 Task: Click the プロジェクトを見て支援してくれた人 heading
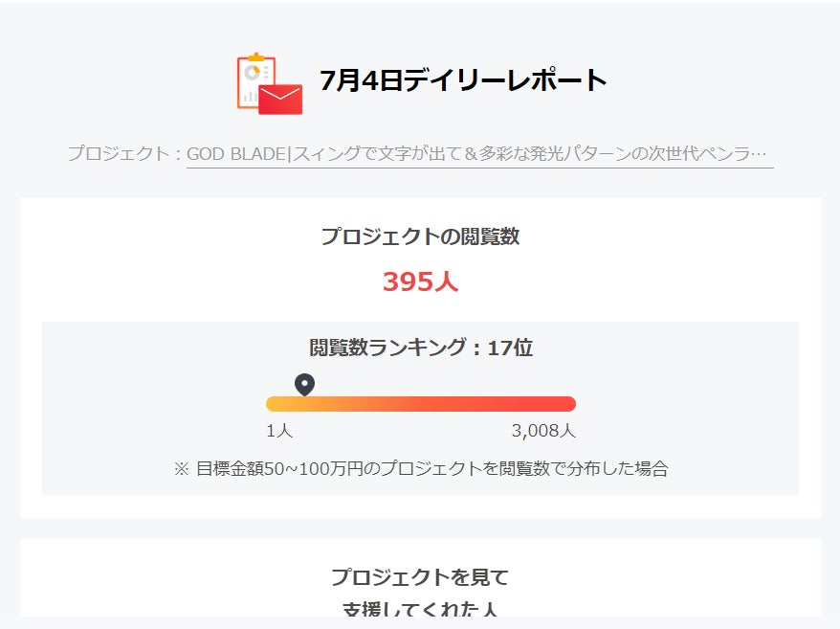pos(421,592)
